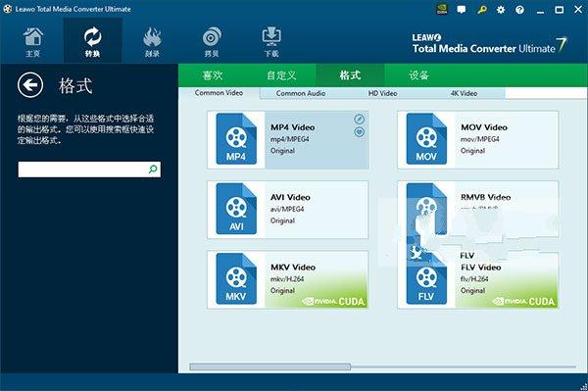Image resolution: width=588 pixels, height=391 pixels.
Task: Select the Common Video sub-tab
Action: (x=219, y=92)
